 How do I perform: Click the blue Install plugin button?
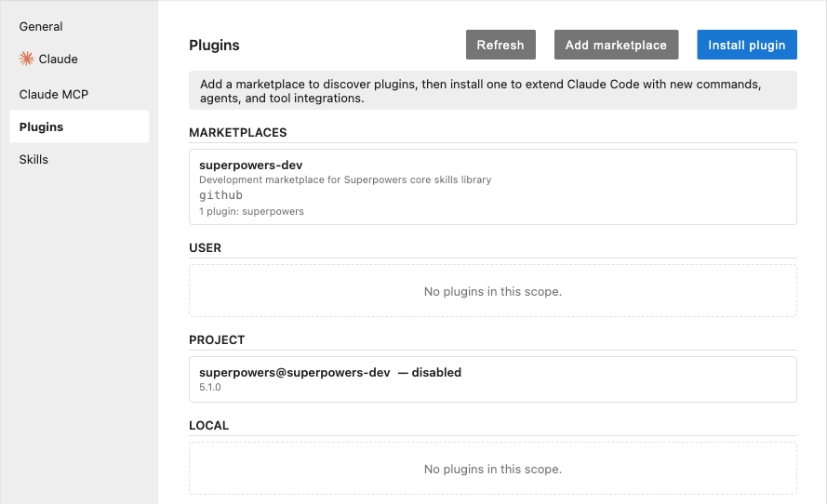747,45
